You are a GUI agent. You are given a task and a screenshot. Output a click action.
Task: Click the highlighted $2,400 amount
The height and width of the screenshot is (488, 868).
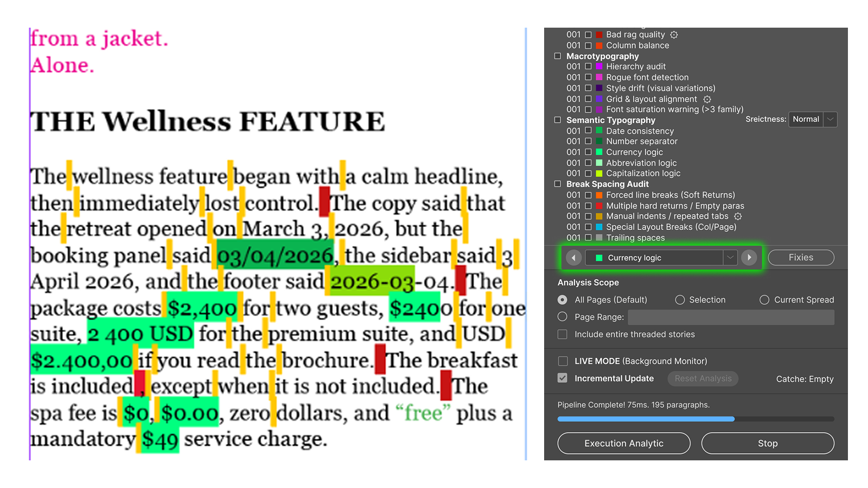[202, 309]
